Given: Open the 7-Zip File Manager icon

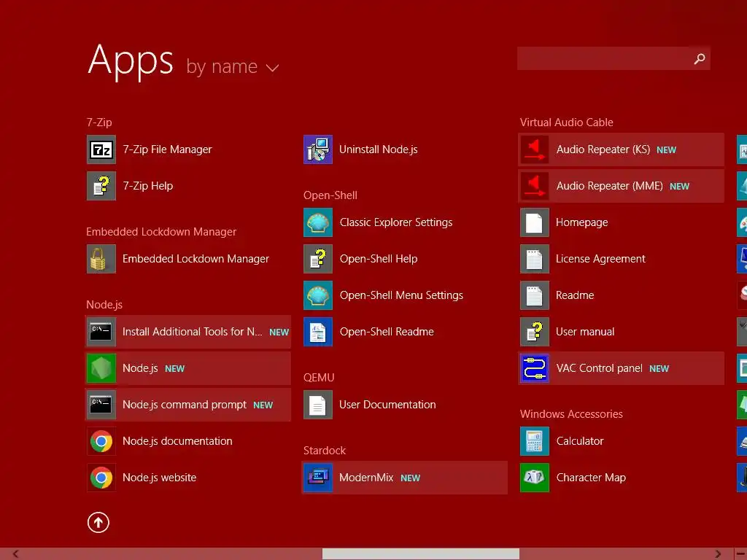Looking at the screenshot, I should [101, 149].
